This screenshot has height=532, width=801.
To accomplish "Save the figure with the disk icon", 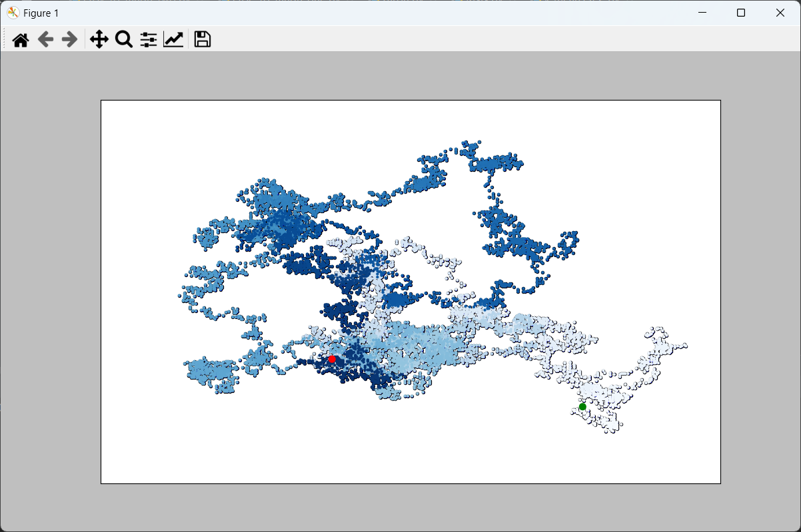I will pos(203,40).
